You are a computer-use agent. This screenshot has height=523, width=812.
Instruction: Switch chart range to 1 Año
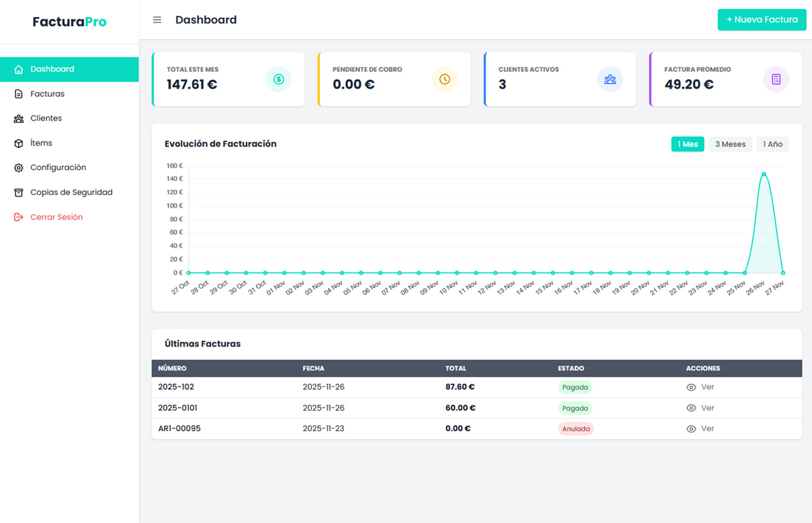[773, 144]
